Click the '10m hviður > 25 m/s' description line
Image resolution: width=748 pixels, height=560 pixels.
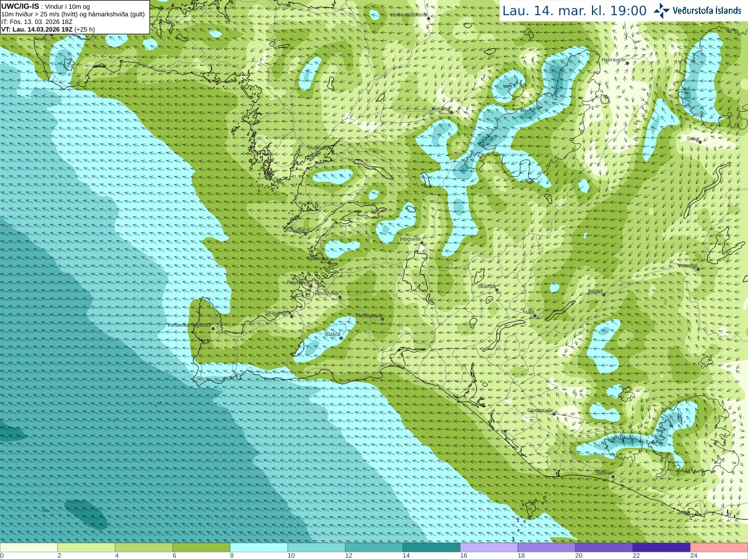tap(73, 14)
